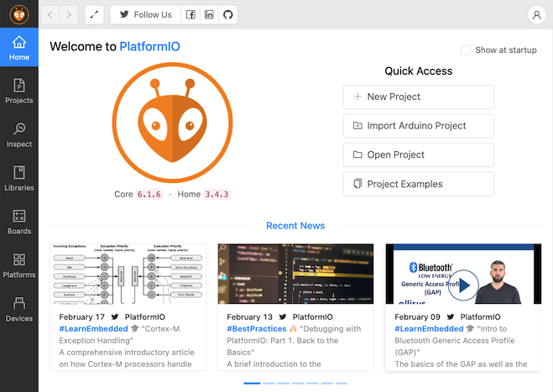Go back using the left arrow
Viewport: 553px width, 392px height.
(50, 15)
